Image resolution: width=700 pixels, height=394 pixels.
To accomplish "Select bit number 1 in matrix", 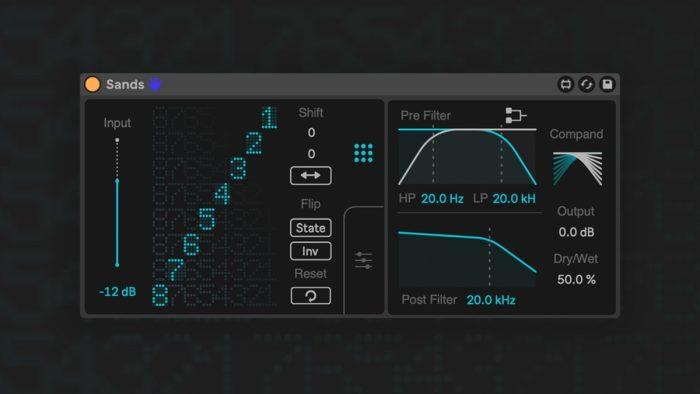I will tap(269, 118).
